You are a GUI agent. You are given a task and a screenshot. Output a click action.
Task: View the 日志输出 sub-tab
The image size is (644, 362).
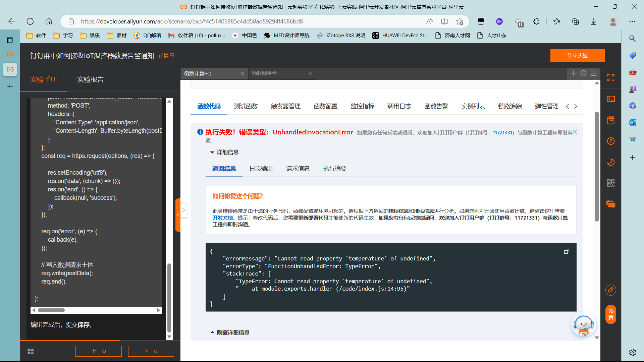[x=261, y=169]
